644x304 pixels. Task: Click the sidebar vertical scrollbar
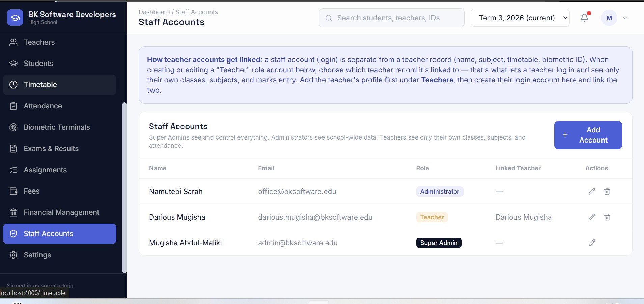pos(124,187)
